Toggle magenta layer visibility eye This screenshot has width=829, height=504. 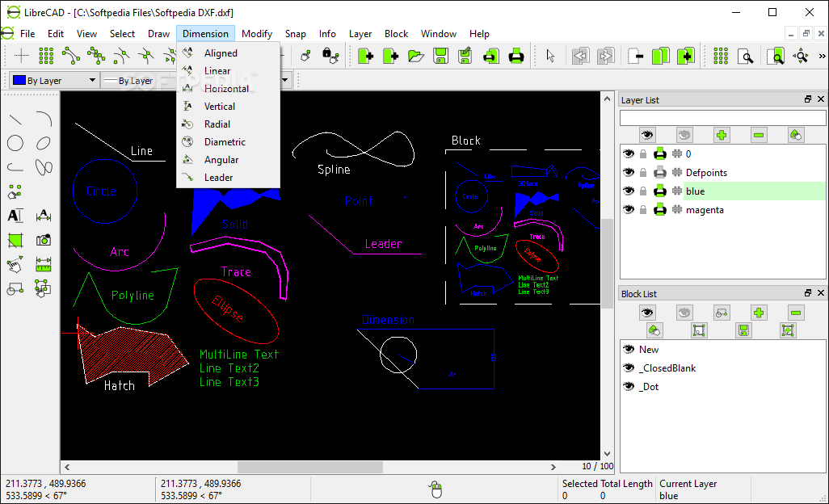[x=629, y=210]
